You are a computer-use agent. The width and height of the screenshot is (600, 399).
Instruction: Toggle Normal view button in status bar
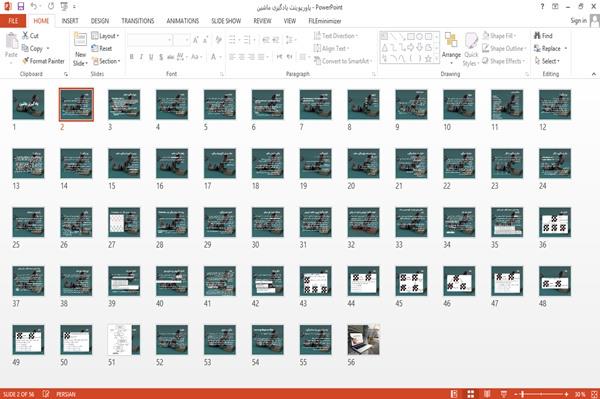[454, 394]
